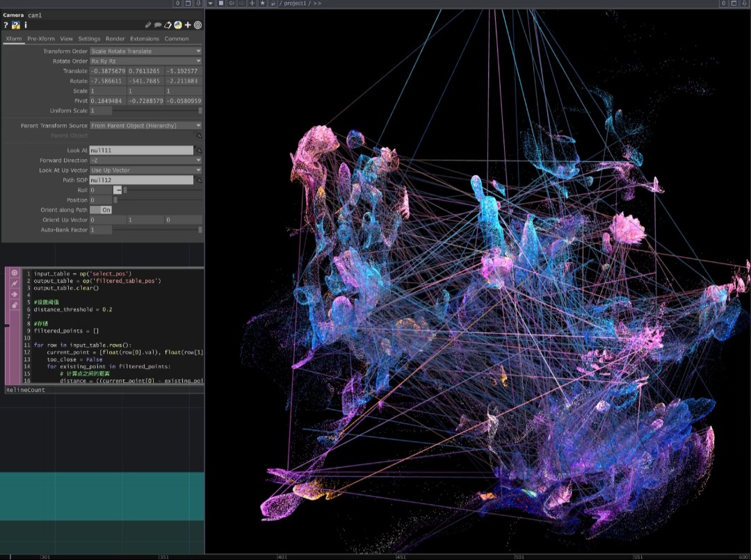Click the Translate Z value -5.192577
The width and height of the screenshot is (751, 560).
pos(184,71)
